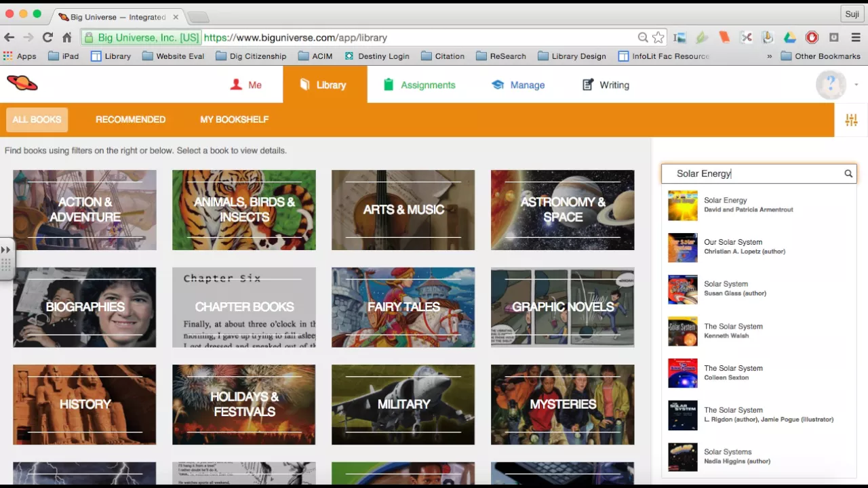
Task: Open Military category
Action: (403, 405)
